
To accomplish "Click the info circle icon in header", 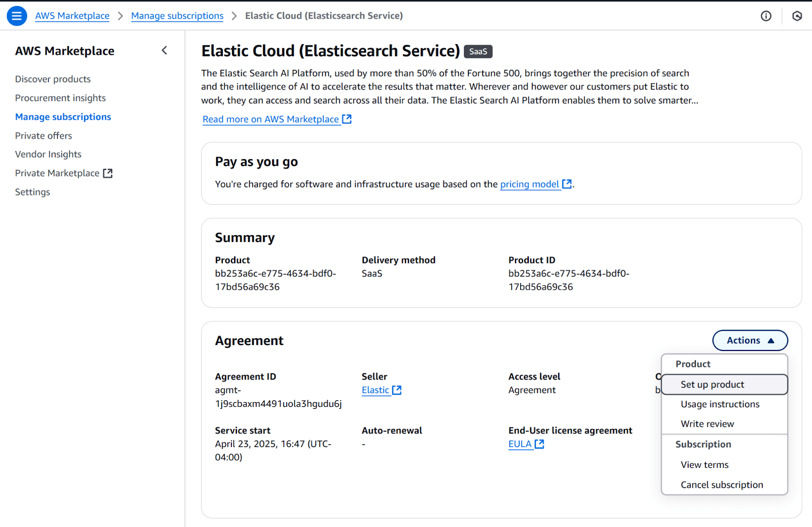I will point(766,16).
